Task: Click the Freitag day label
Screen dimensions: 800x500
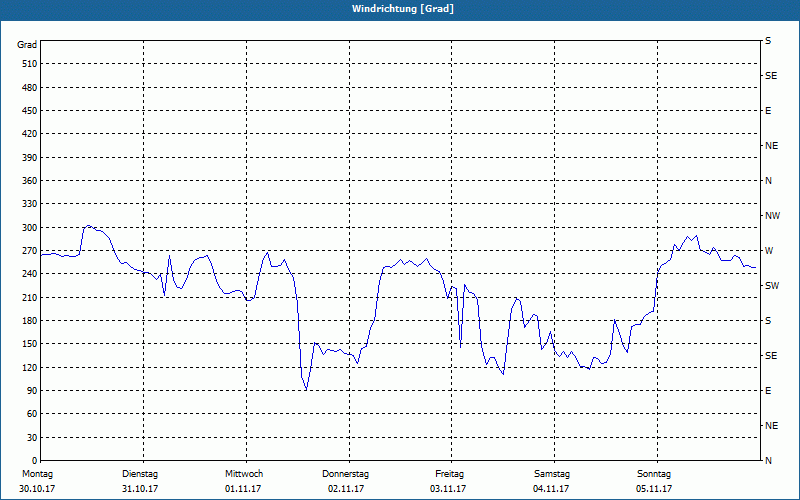Action: pos(449,474)
